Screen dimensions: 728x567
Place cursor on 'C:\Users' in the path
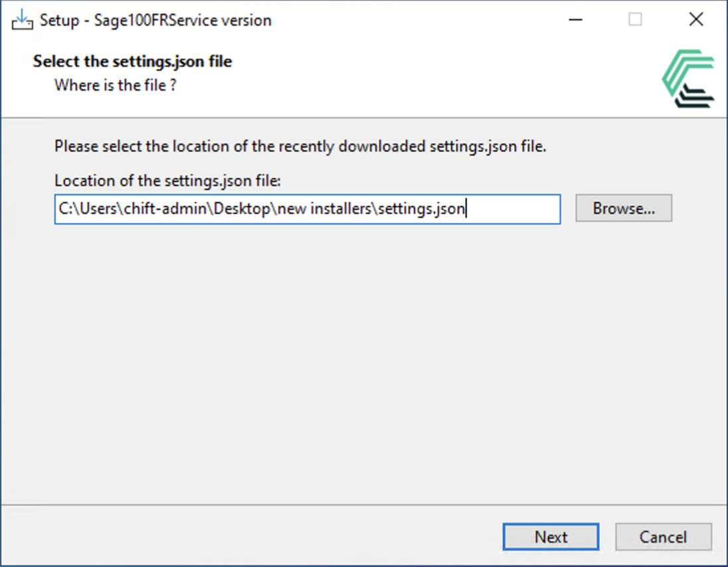(x=89, y=209)
